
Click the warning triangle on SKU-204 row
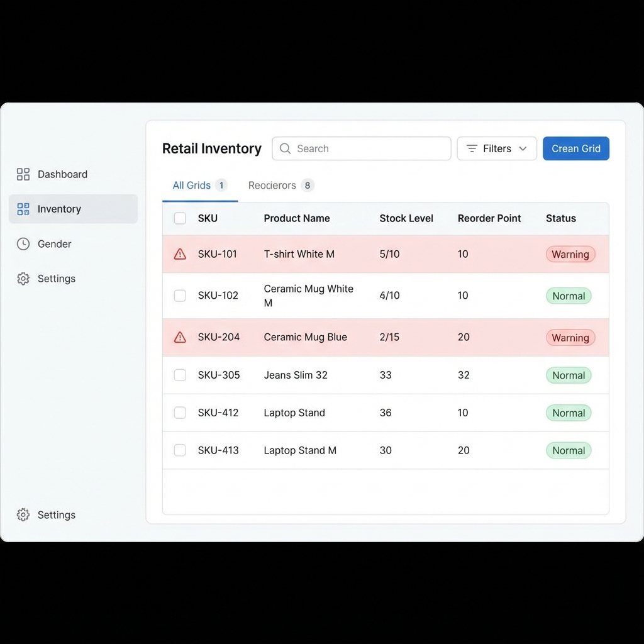pyautogui.click(x=180, y=338)
